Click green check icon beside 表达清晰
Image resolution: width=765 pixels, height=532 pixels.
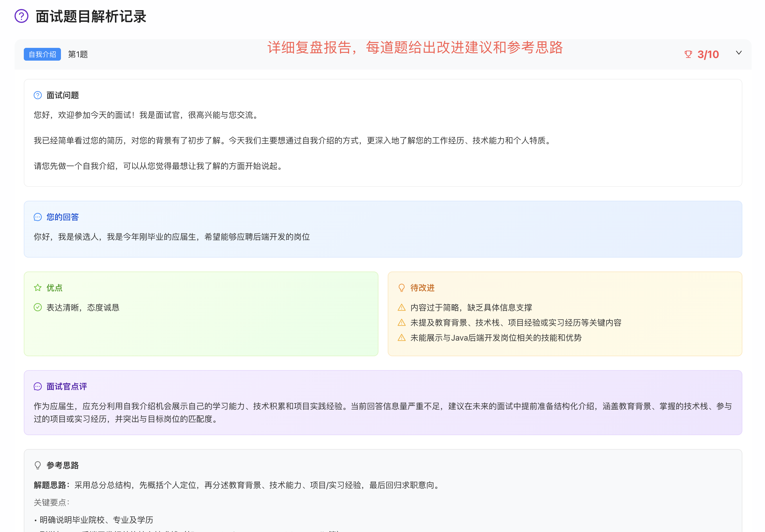tap(38, 307)
